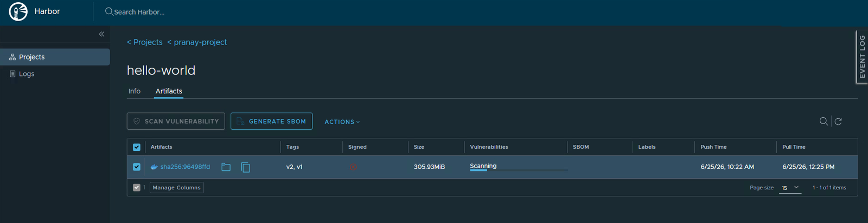868x223 pixels.
Task: Click the SBOM column header
Action: [580, 147]
